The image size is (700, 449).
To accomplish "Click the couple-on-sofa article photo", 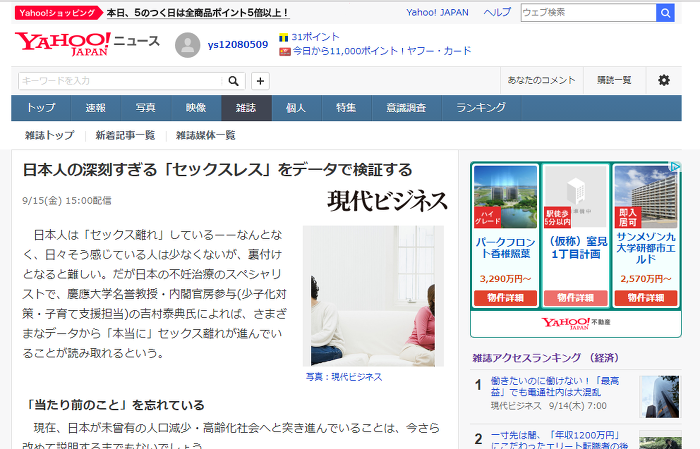I will click(373, 296).
